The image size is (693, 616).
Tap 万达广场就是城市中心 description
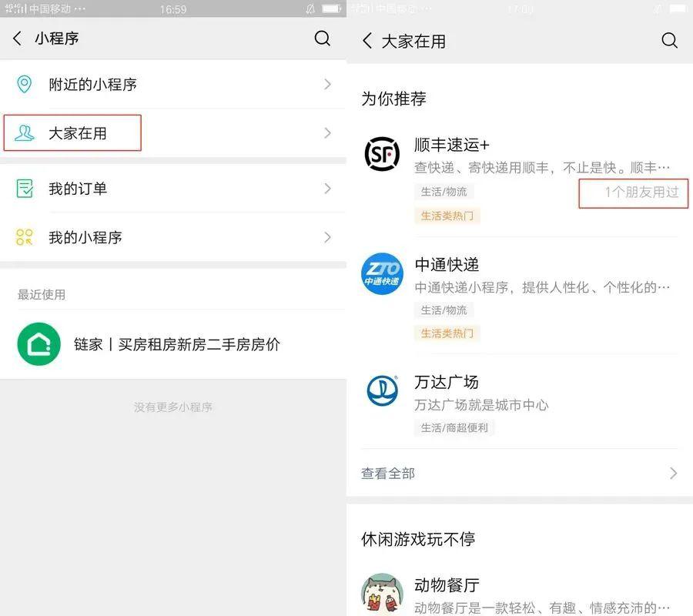click(x=481, y=405)
